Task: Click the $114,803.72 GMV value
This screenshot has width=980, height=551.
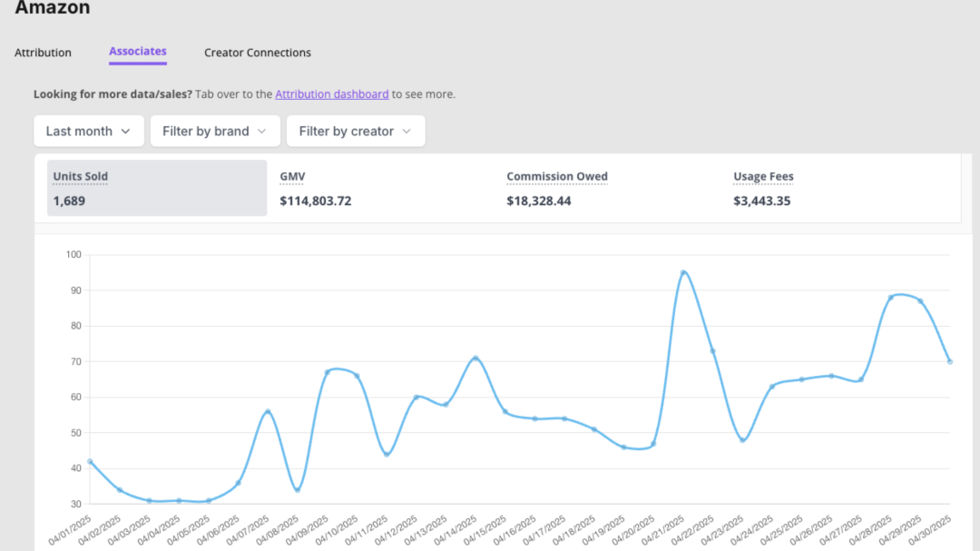Action: (x=316, y=201)
